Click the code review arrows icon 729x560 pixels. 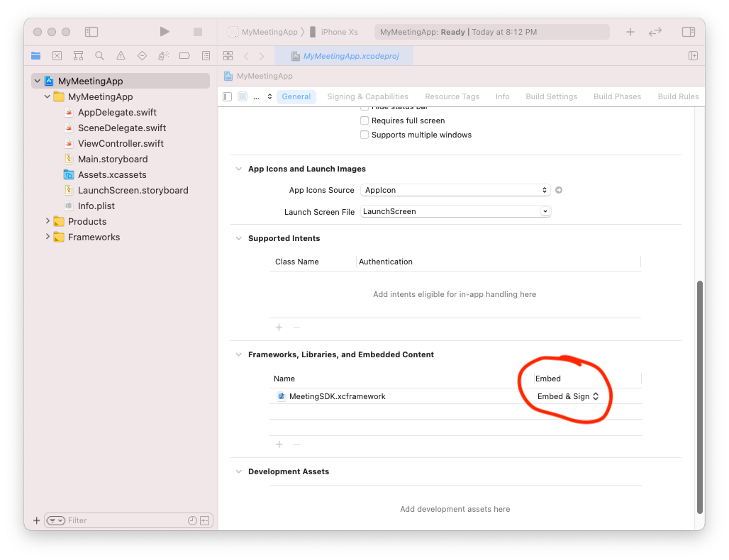click(x=655, y=32)
